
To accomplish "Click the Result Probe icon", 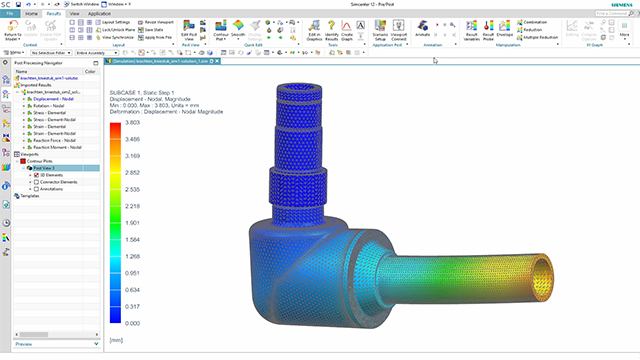I will click(x=488, y=27).
